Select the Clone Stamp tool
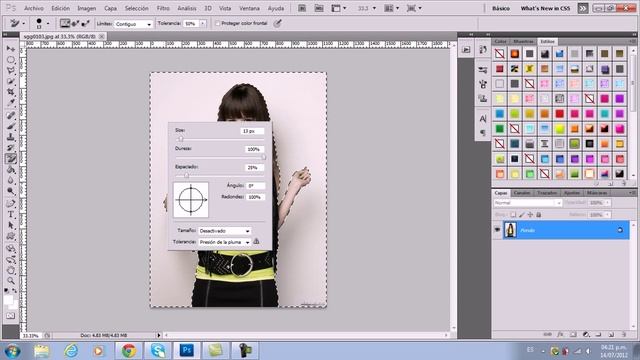 click(11, 137)
